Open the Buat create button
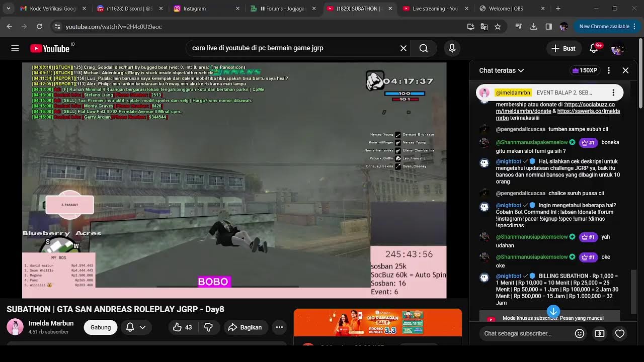The height and width of the screenshot is (362, 644). click(563, 48)
